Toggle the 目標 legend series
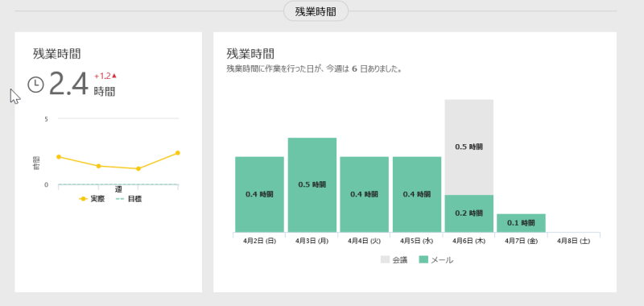Screen dimensions: 644x306 [130, 199]
